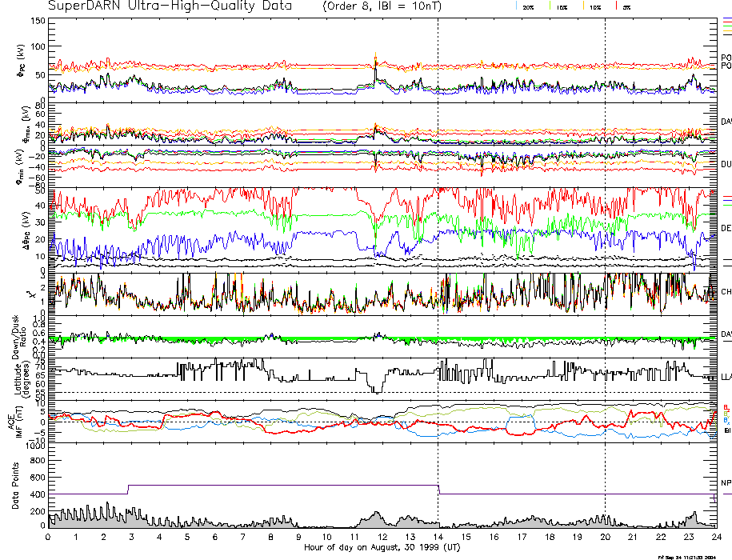The width and height of the screenshot is (732, 560).
Task: Click the "Hour of day on August, 30 1999" axis title
Action: coord(381,548)
